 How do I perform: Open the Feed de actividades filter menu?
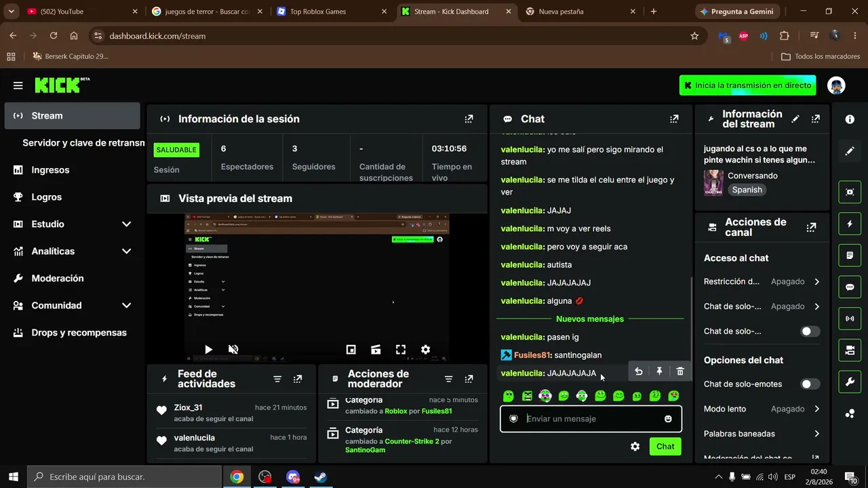[277, 379]
